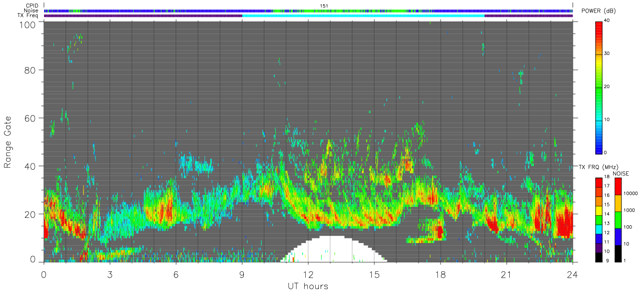644x297 pixels.
Task: Click the POWER (dB) color bar legend
Action: pos(599,86)
